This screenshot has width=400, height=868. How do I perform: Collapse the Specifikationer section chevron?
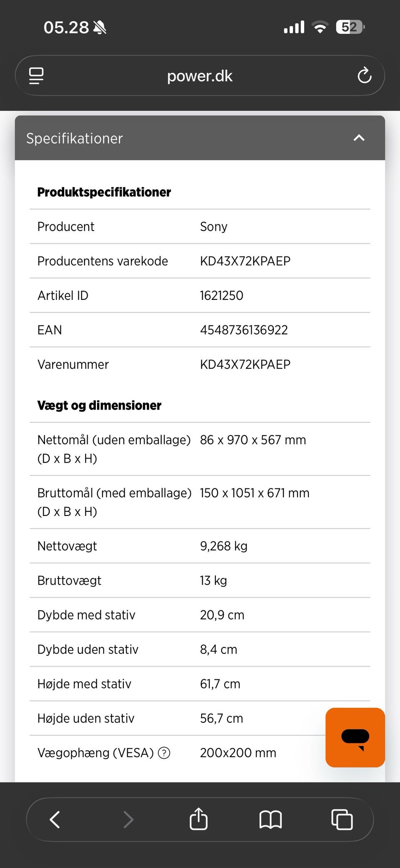coord(359,138)
